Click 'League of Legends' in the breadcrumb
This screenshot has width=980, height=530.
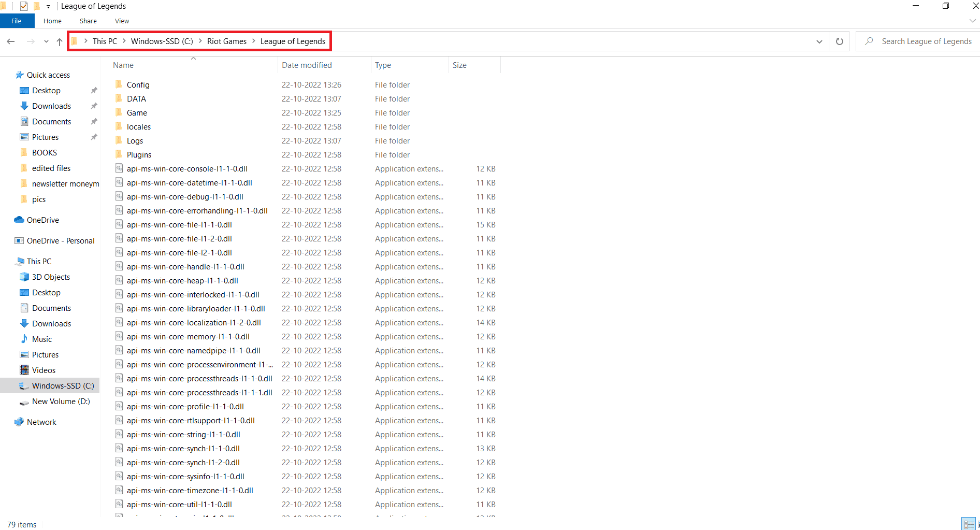293,41
